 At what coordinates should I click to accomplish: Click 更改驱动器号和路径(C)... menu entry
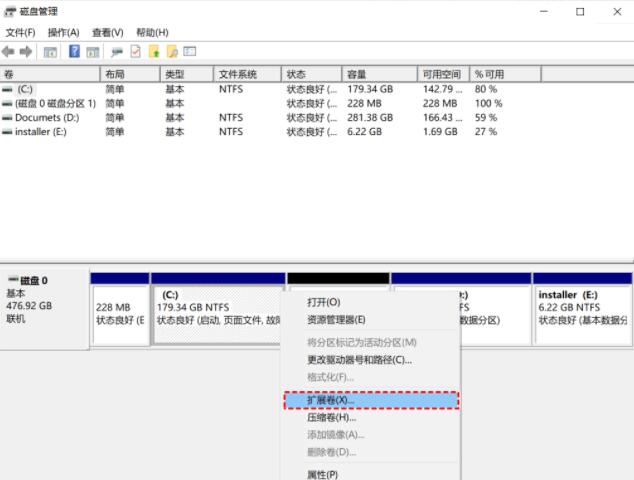click(x=359, y=359)
